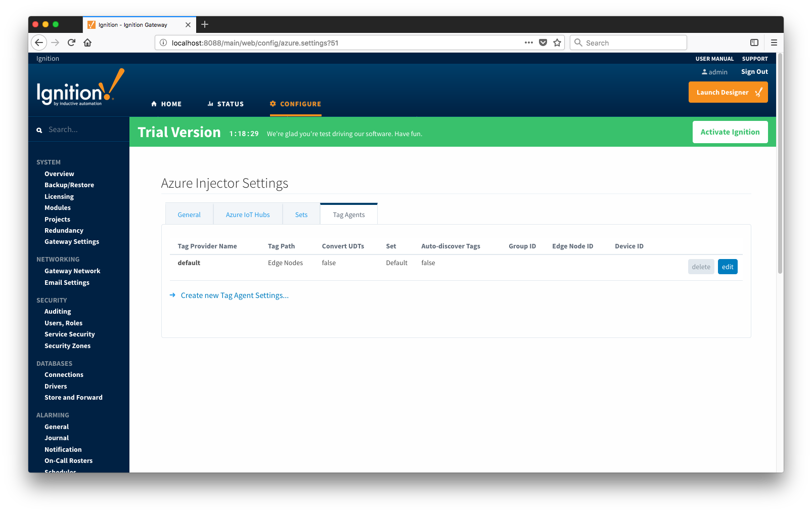The width and height of the screenshot is (812, 513).
Task: Select the General settings tab
Action: [x=189, y=215]
